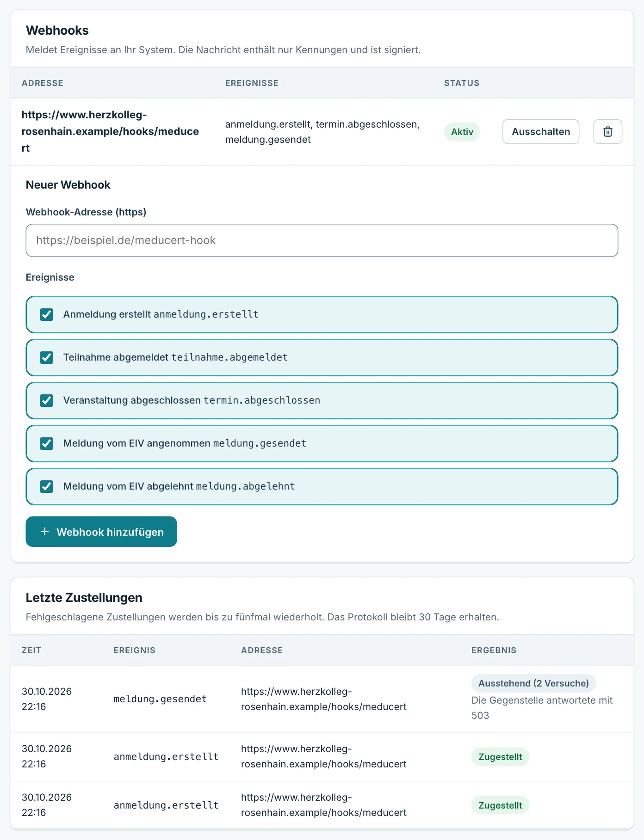This screenshot has width=644, height=840.
Task: Toggle Meldung vom EIV abgelehnt checkbox
Action: [x=47, y=486]
